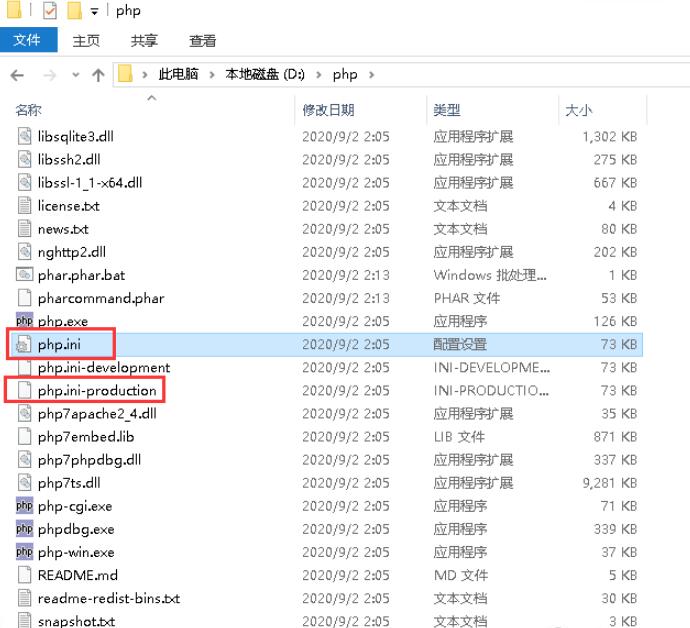Select the news.txt file icon
Viewport: 690px width, 628px height.
click(x=24, y=229)
